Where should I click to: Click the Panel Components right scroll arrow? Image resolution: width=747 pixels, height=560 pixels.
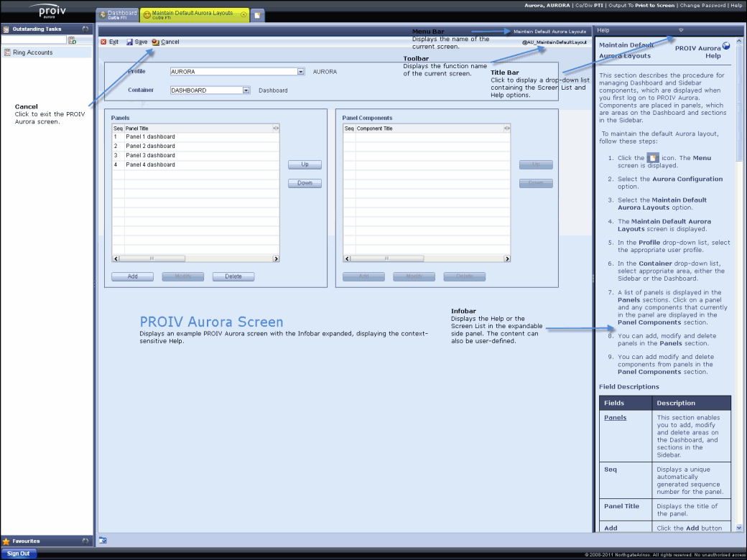coord(507,258)
